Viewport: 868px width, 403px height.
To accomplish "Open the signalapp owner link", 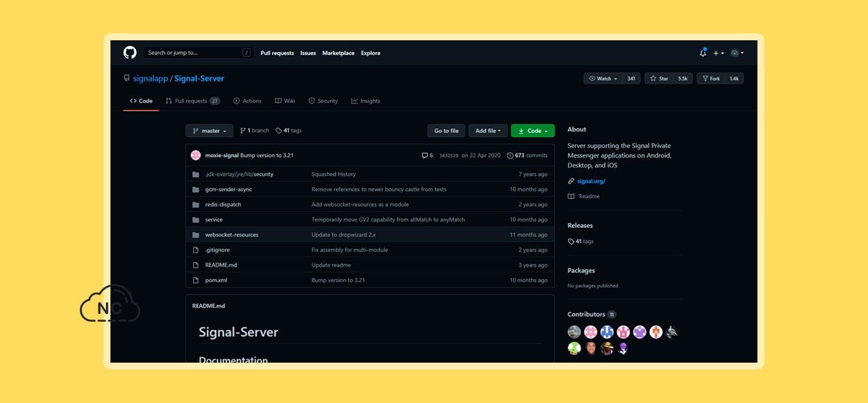I will (x=151, y=79).
